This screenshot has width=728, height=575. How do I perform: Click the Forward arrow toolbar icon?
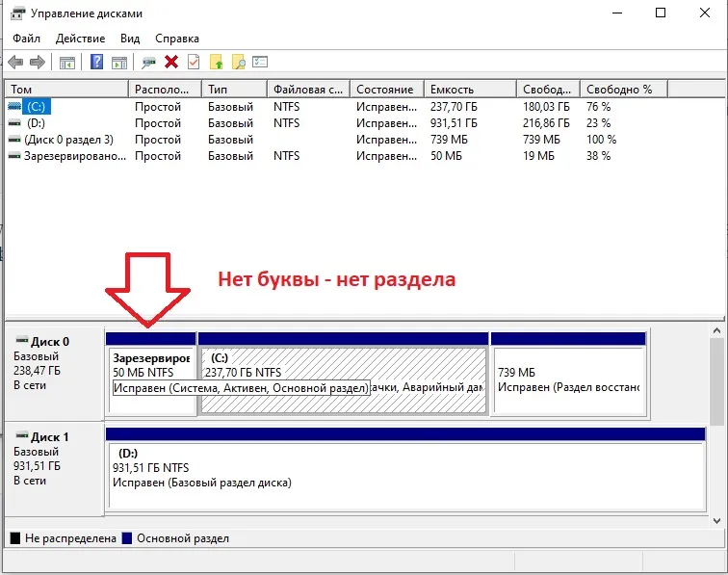tap(38, 62)
